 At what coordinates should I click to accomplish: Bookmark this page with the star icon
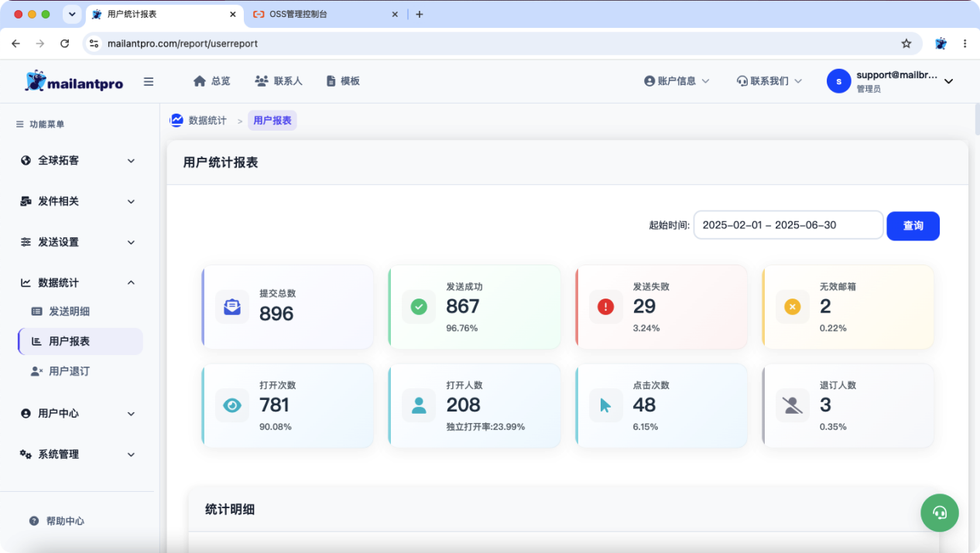pos(906,43)
